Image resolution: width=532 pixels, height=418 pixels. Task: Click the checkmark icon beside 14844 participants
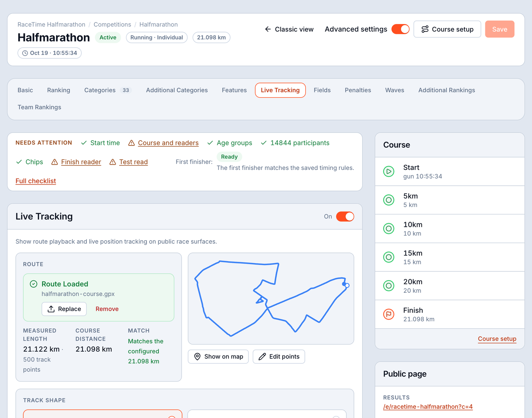pos(264,143)
